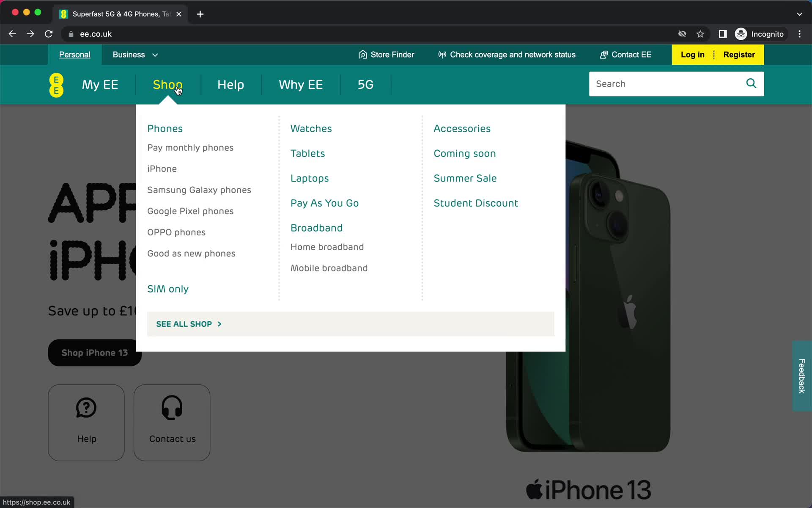The image size is (812, 508).
Task: Open the Help navigation menu
Action: click(x=230, y=85)
